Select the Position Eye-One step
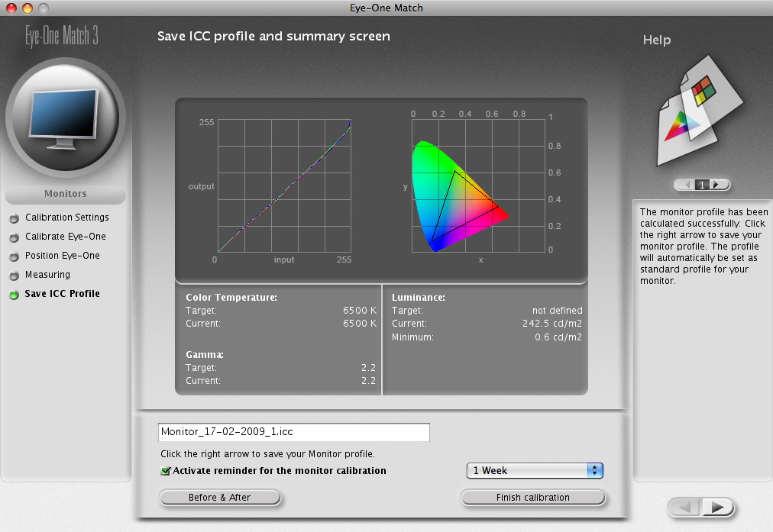The height and width of the screenshot is (532, 773). tap(63, 256)
